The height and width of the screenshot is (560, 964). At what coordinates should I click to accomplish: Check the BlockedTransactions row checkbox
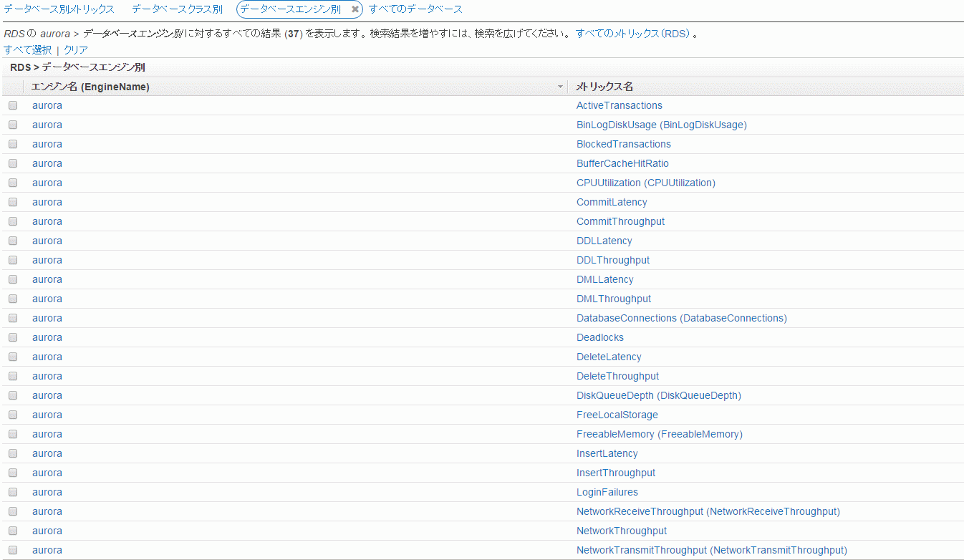coord(13,144)
